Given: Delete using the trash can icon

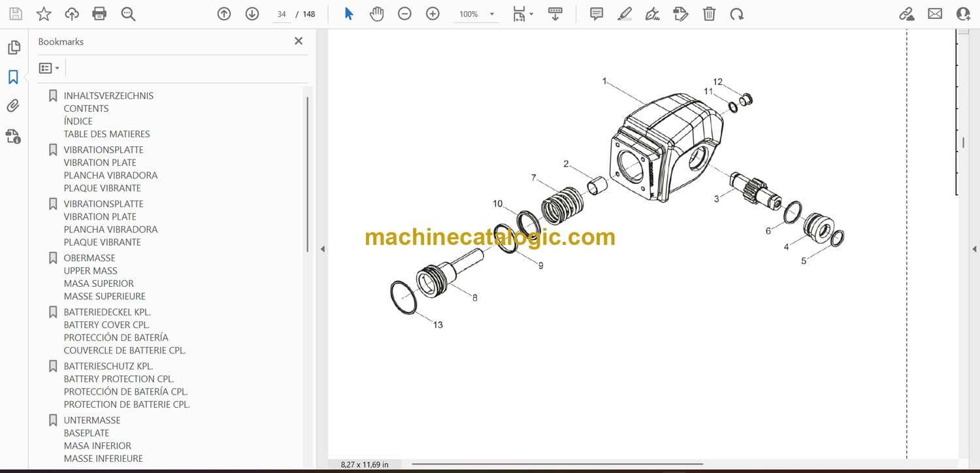Looking at the screenshot, I should (x=709, y=14).
